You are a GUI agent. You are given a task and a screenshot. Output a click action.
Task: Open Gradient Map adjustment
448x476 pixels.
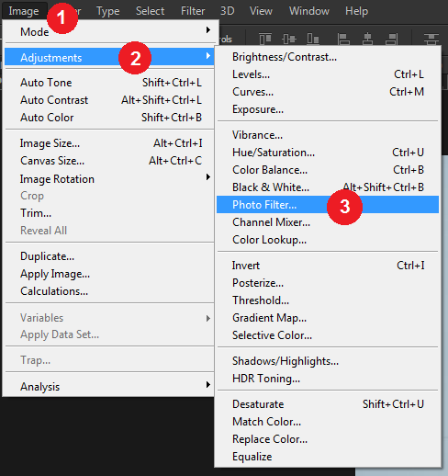pyautogui.click(x=328, y=318)
